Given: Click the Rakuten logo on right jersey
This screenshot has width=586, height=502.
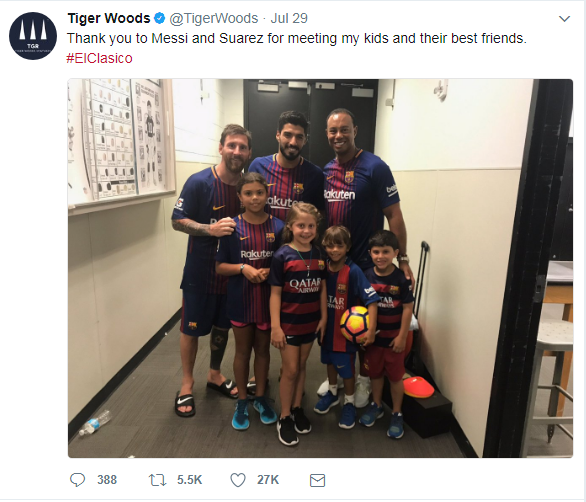Looking at the screenshot, I should click(339, 194).
